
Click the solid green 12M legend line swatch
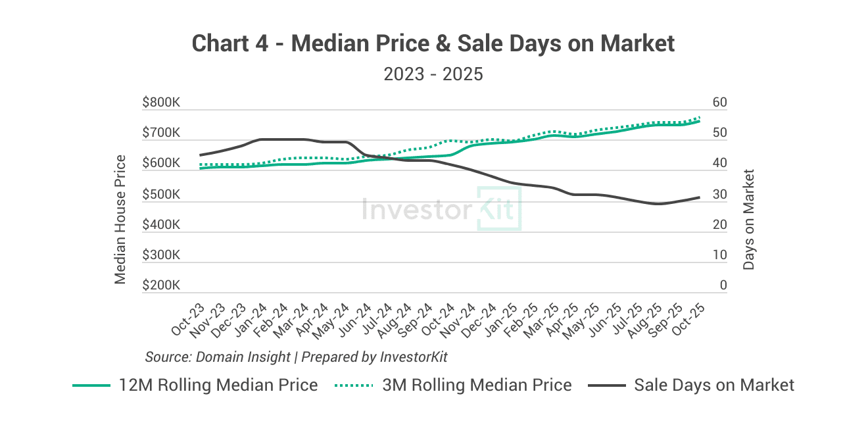click(91, 385)
